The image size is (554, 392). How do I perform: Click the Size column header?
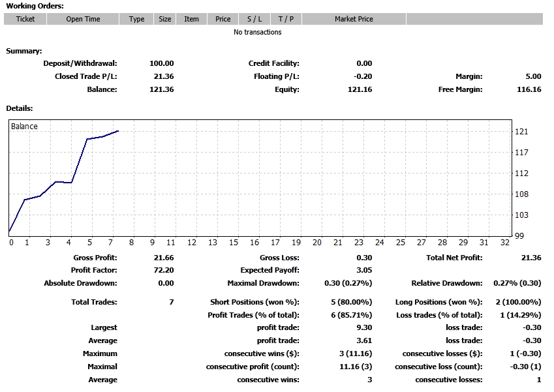[x=164, y=19]
